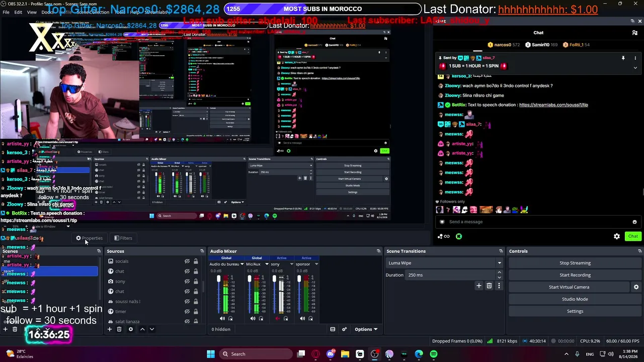Open Virtual Camera configuration gear
The height and width of the screenshot is (362, 644).
(636, 287)
